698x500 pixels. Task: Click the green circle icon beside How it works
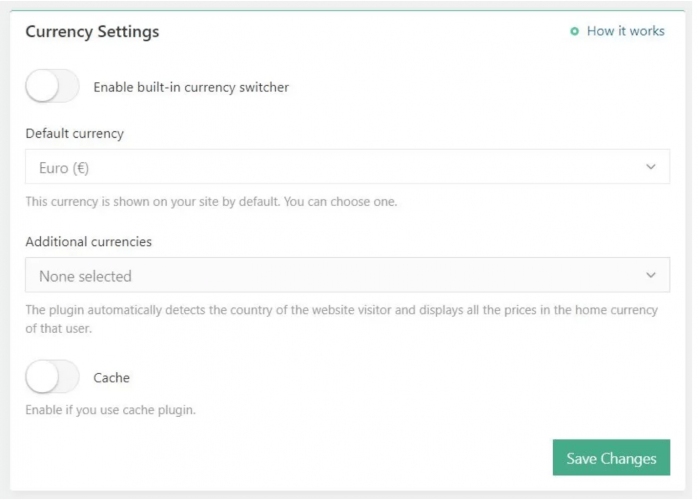coord(574,32)
